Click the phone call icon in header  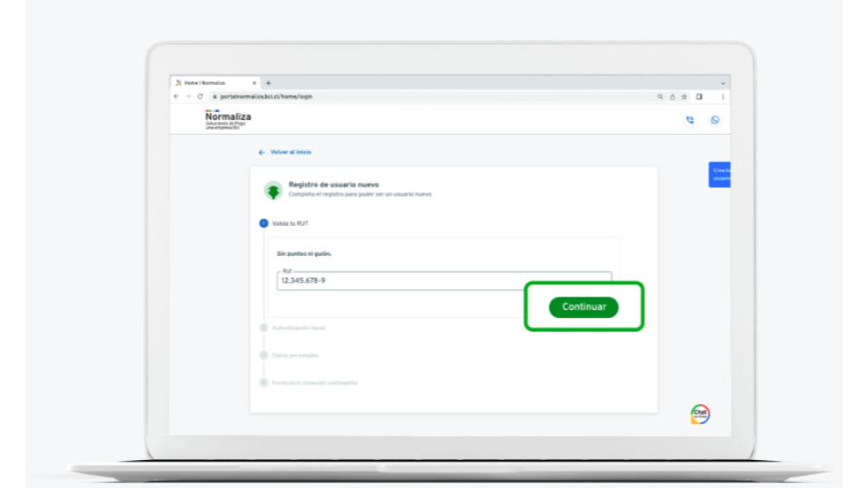click(691, 120)
